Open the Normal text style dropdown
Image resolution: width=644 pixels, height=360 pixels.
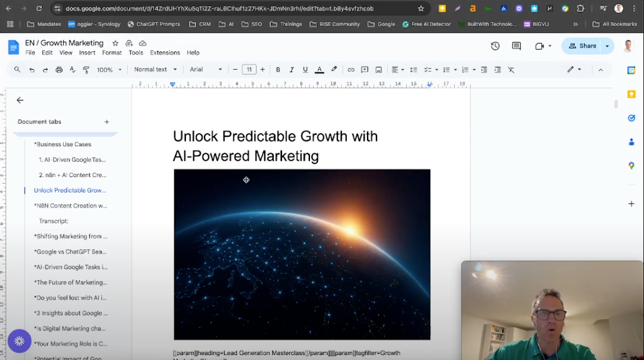point(155,69)
